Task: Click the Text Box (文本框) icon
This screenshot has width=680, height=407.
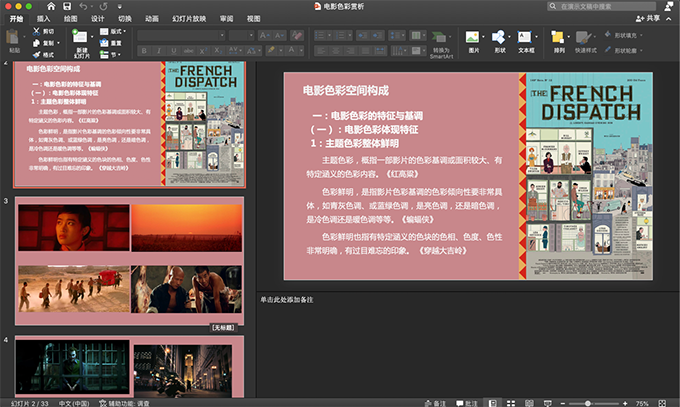Action: 524,37
